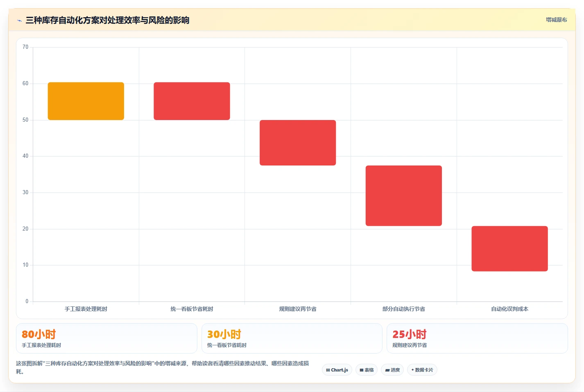Click the 数据卡片 tag
584x392 pixels.
coord(422,370)
